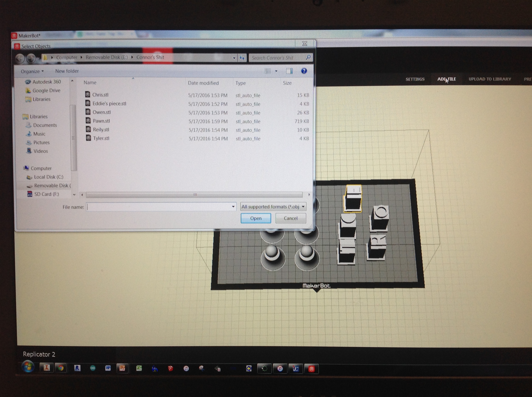Click the Open button
Screen dimensions: 532x397
pyautogui.click(x=256, y=218)
